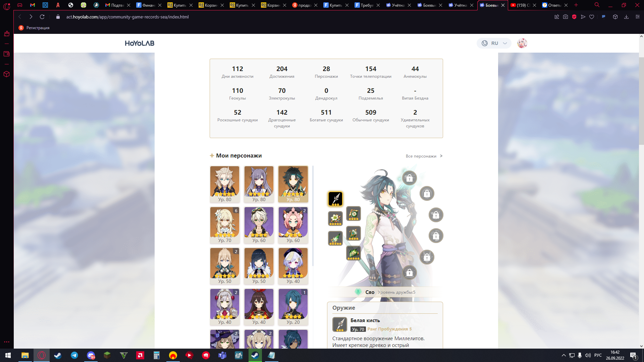Open Discord from the taskbar
Image resolution: width=644 pixels, height=362 pixels.
91,355
